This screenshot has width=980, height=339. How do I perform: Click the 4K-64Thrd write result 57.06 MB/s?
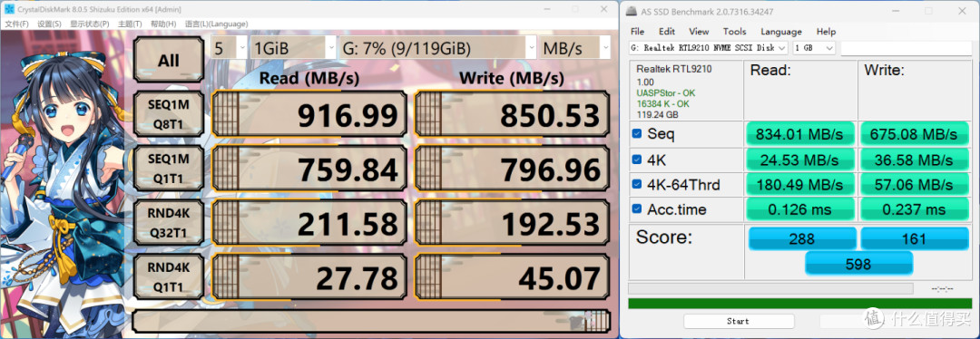pos(915,185)
